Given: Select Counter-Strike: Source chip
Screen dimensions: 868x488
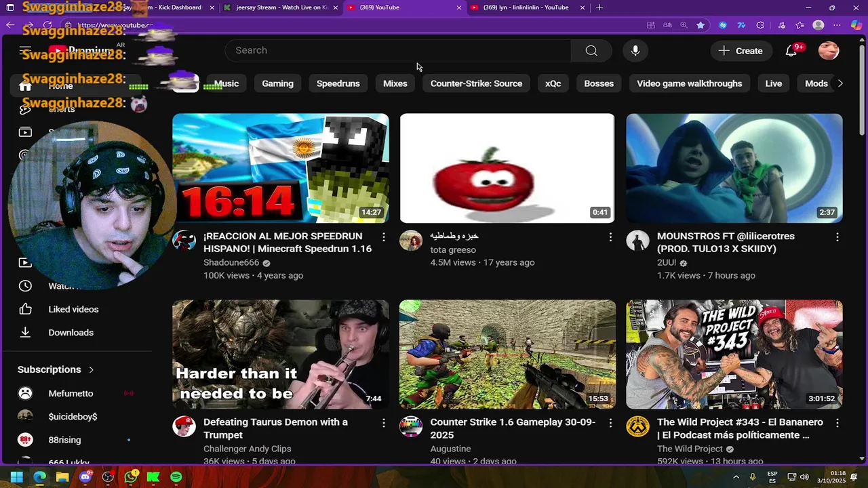Looking at the screenshot, I should [477, 83].
